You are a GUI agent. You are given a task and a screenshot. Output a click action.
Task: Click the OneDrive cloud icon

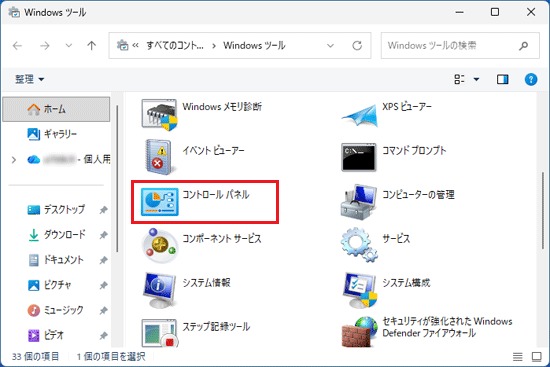point(34,160)
